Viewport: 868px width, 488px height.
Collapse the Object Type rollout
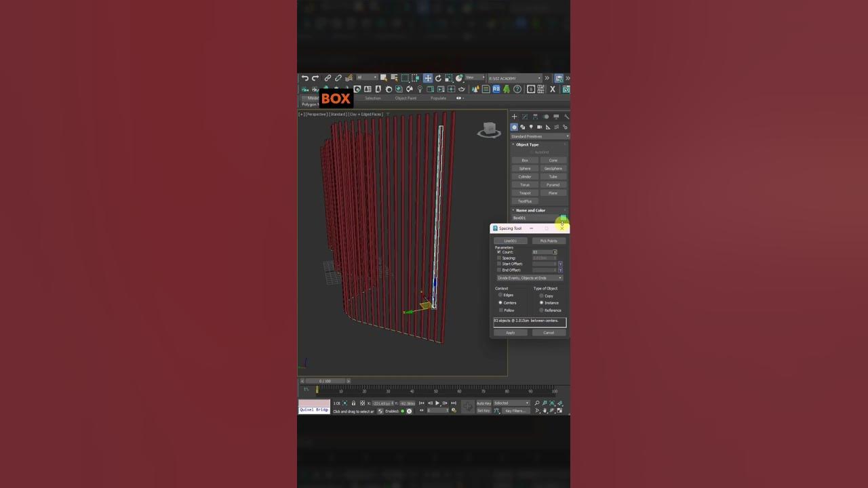pyautogui.click(x=528, y=144)
